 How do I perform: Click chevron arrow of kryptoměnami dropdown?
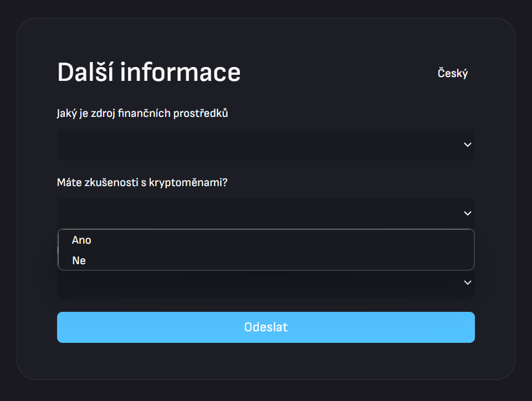(x=467, y=213)
